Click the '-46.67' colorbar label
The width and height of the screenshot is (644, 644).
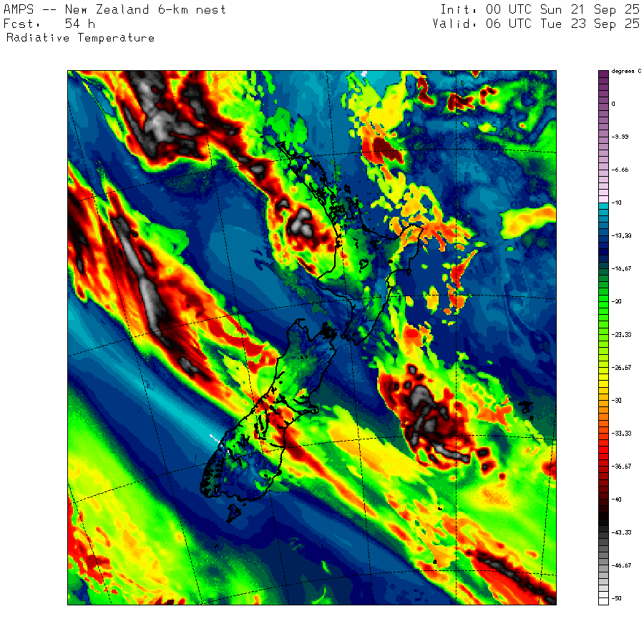tap(621, 565)
